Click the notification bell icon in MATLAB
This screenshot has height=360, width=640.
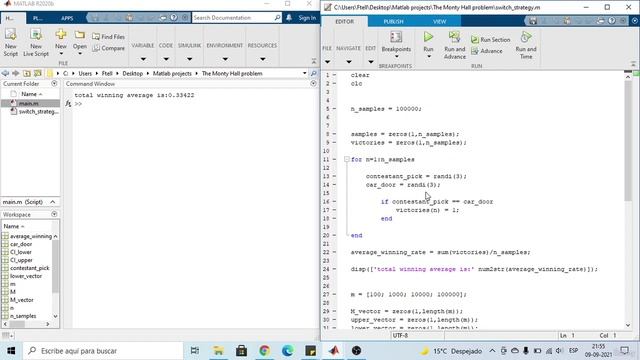pos(289,18)
